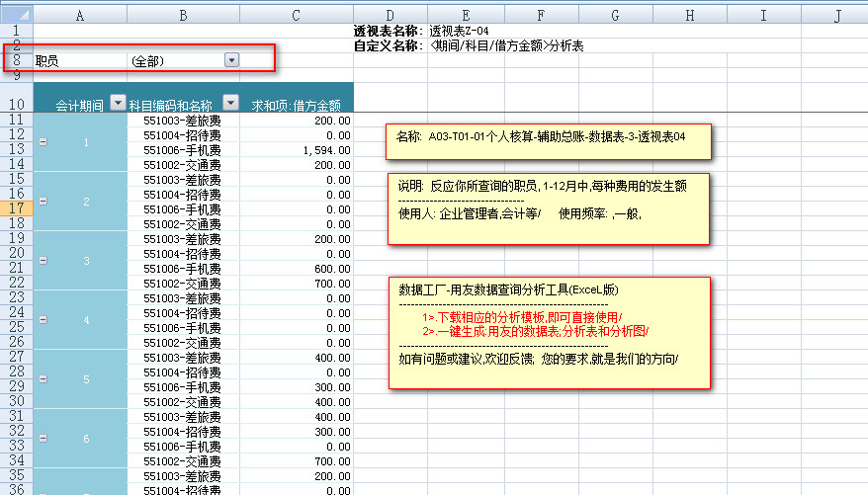Select the cell with value 1,594.00
The height and width of the screenshot is (495, 868).
click(x=296, y=150)
